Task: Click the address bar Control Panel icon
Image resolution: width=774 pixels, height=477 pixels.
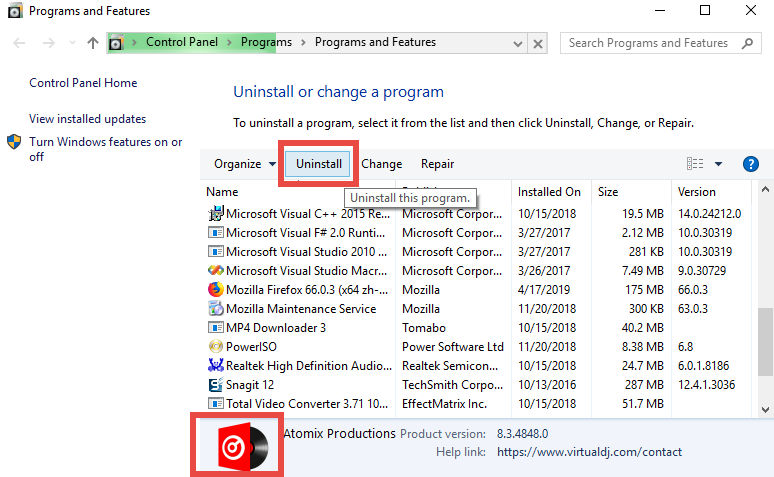Action: point(116,43)
